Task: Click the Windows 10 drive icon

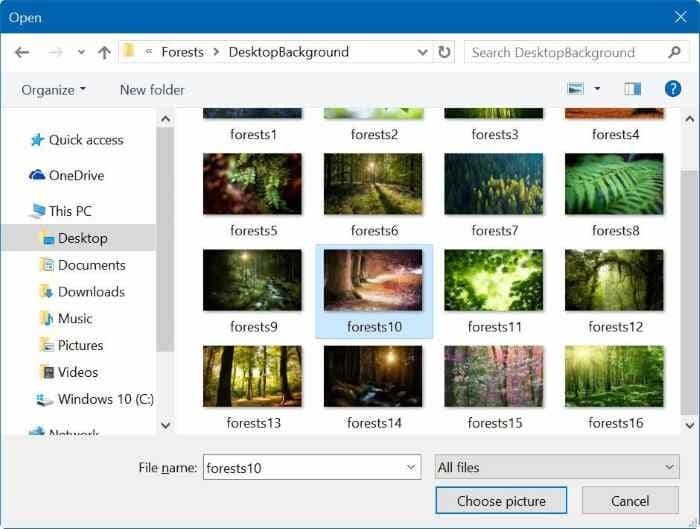Action: pyautogui.click(x=44, y=399)
